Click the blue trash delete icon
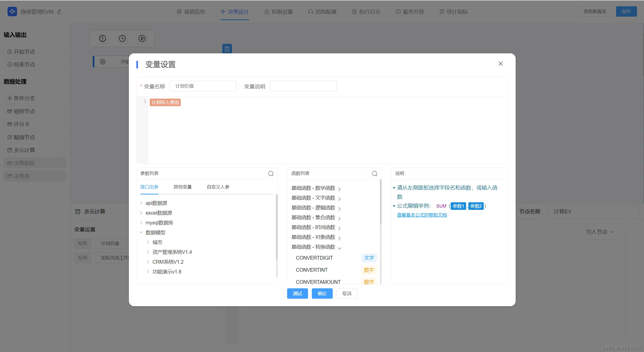 227,49
